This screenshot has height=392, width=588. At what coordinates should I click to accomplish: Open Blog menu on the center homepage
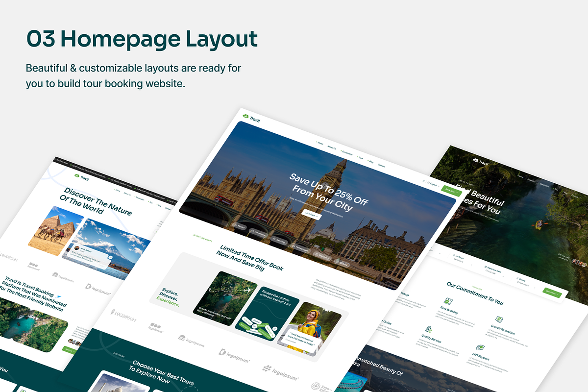click(x=370, y=161)
